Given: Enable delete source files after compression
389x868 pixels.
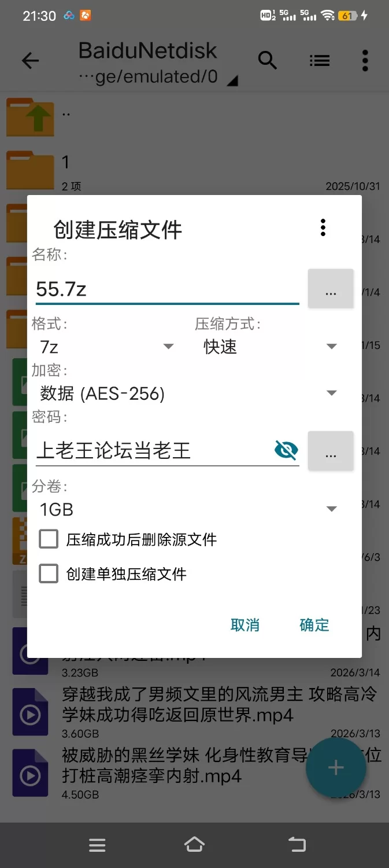Looking at the screenshot, I should click(x=49, y=539).
